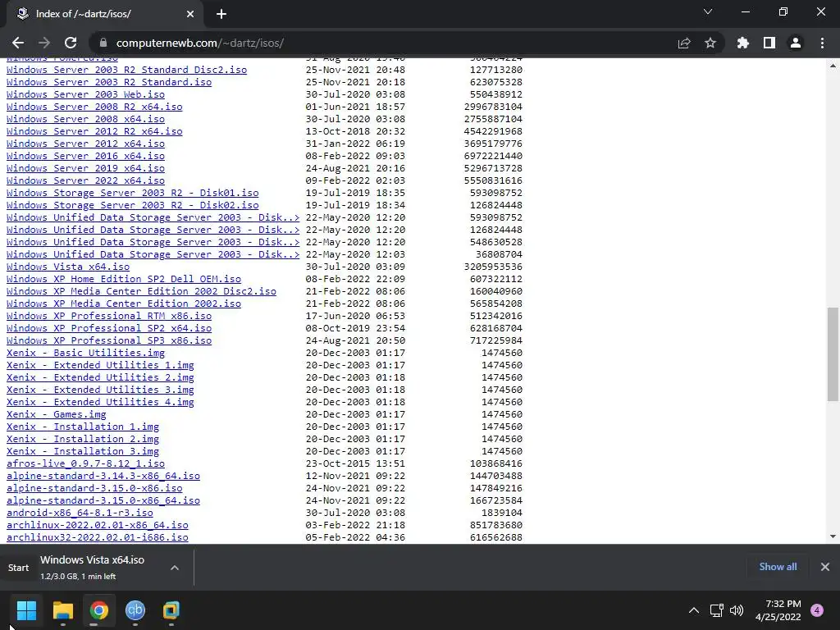Open the Windows Start menu
840x630 pixels.
[x=26, y=609]
